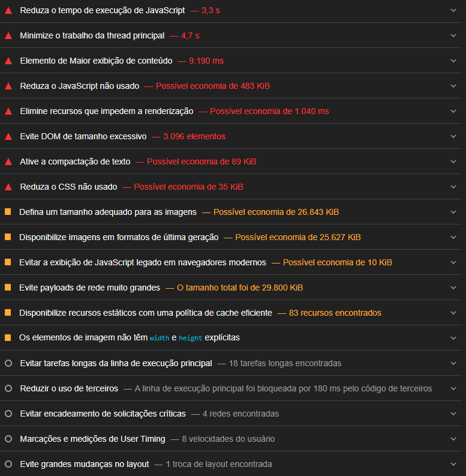Click the red triangle beside 'Reduza o CSS não usado'

coord(8,187)
